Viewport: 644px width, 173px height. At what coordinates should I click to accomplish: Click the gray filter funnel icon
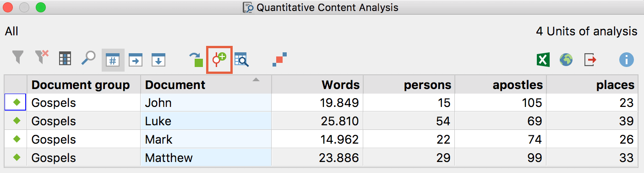coord(17,57)
